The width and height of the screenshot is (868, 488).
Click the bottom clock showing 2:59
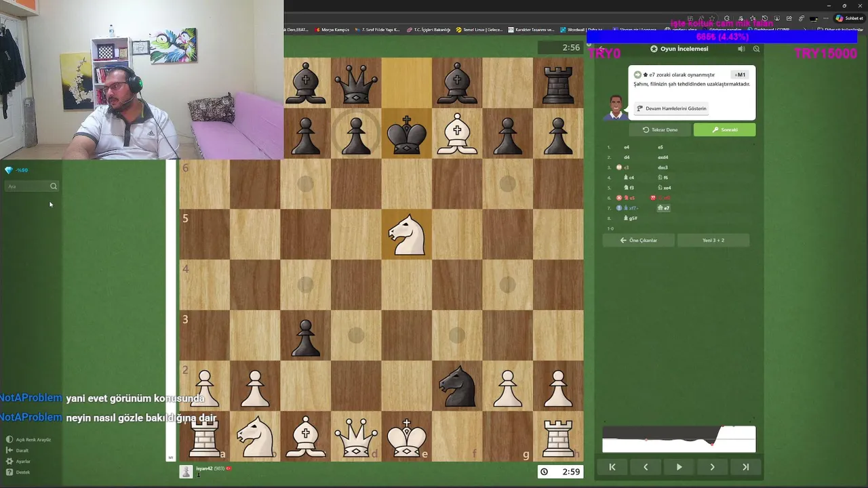[561, 472]
